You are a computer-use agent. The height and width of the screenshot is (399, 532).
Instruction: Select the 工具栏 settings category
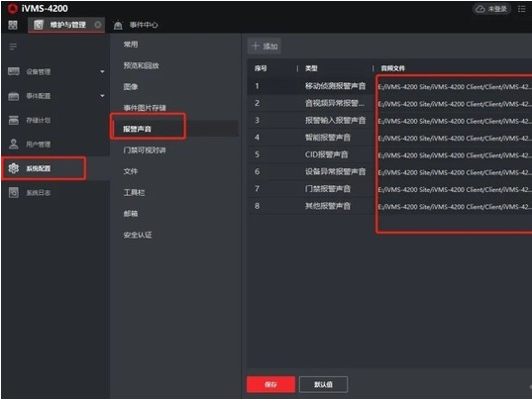pyautogui.click(x=134, y=192)
